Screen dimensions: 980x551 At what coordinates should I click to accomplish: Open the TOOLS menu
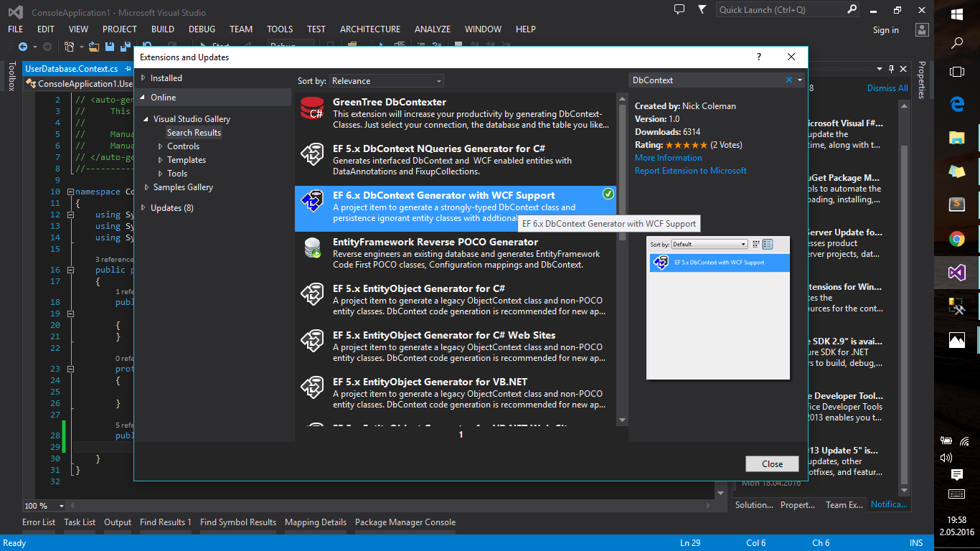point(280,29)
